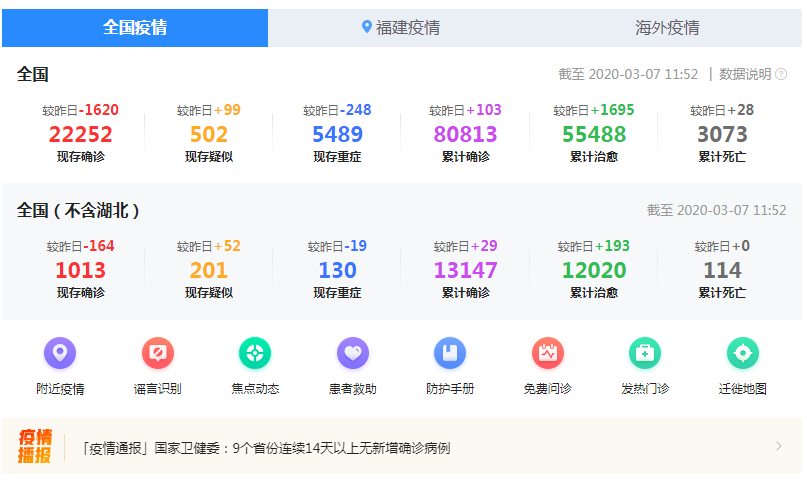Expand the news banner right chevron
The height and width of the screenshot is (482, 807).
(779, 447)
